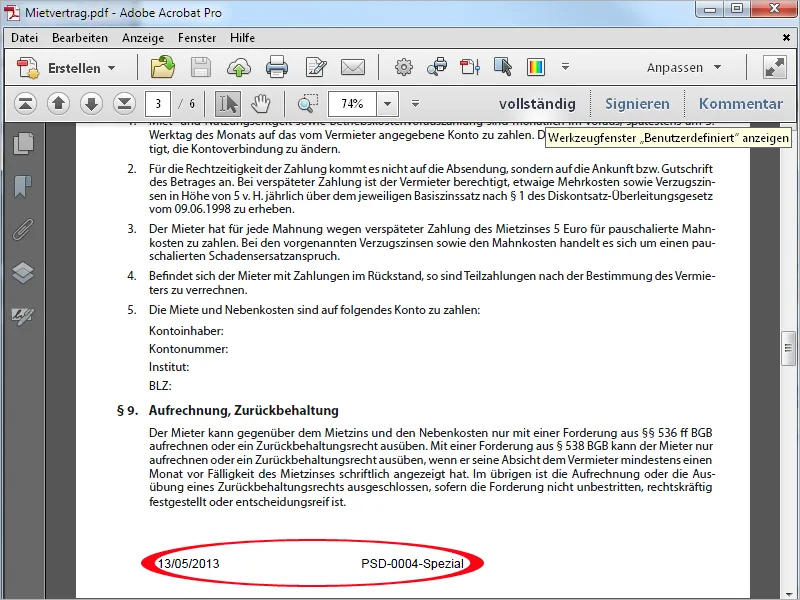Click the Kontonummer: line
The width and height of the screenshot is (800, 600).
pos(188,349)
